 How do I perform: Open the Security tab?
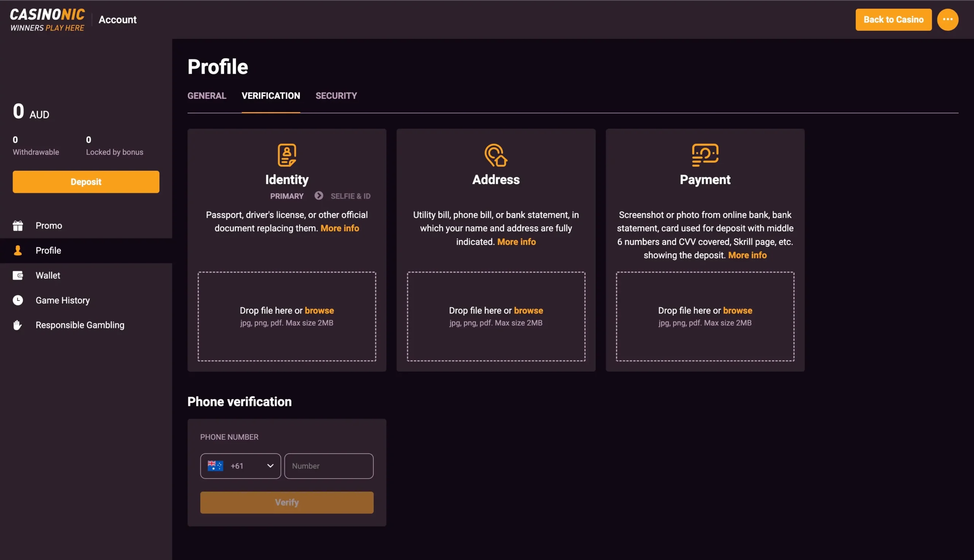pos(336,96)
